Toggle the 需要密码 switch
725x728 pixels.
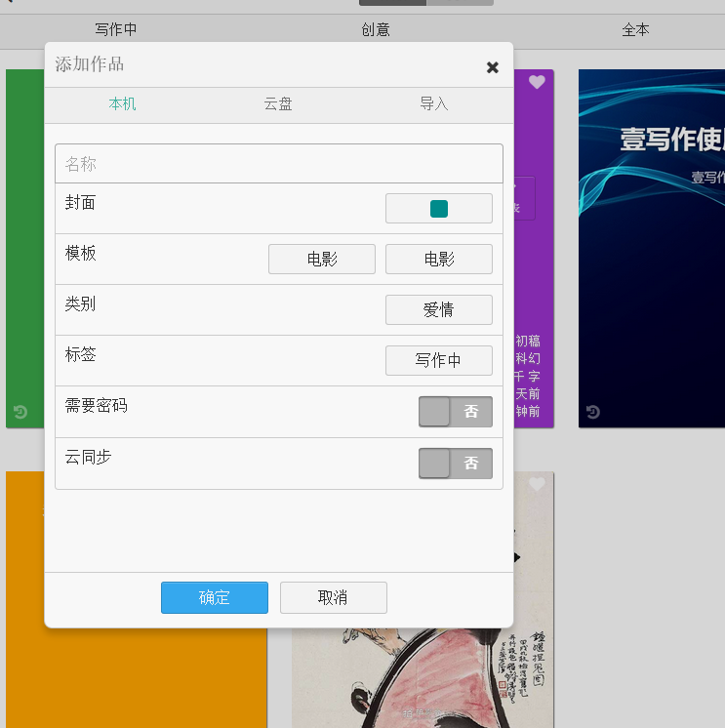point(456,412)
